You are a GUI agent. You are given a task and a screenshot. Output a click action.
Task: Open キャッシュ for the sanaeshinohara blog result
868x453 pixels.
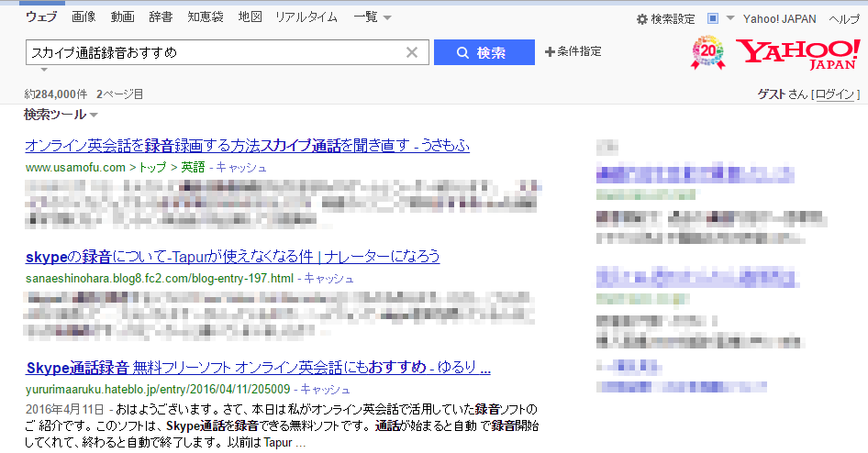(x=328, y=278)
